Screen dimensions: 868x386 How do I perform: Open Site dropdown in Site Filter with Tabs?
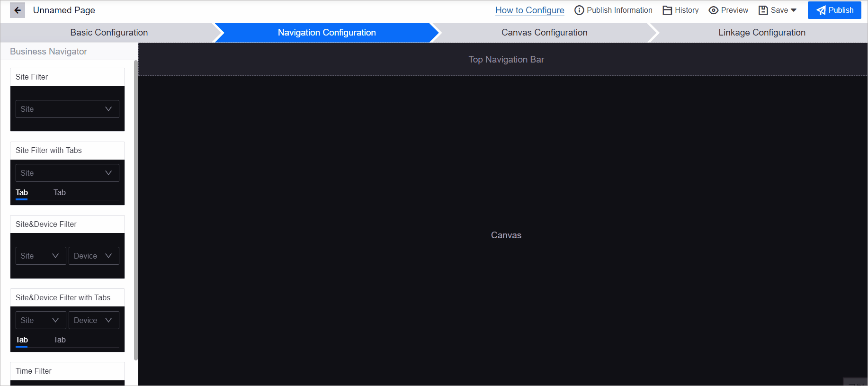[67, 173]
